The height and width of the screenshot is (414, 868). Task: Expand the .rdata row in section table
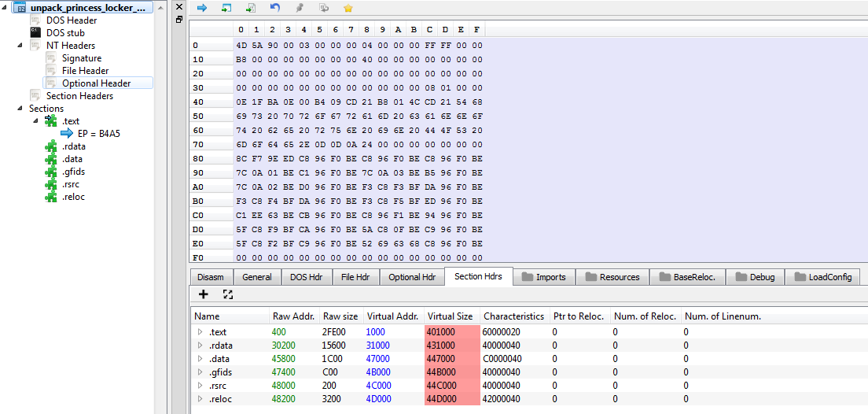200,346
